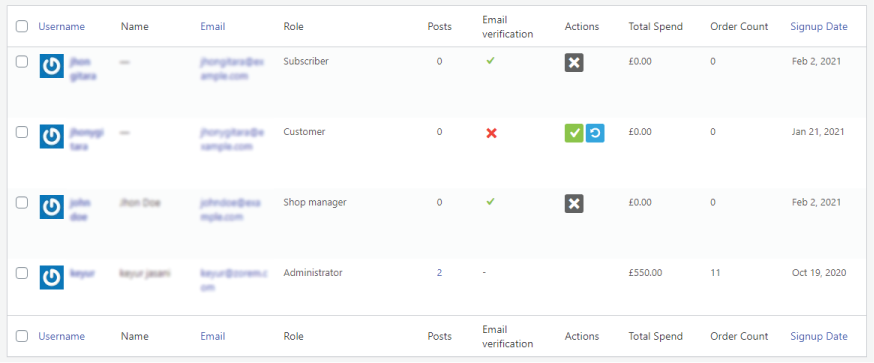Click red unverified cross in Customer row
Viewport: 874px width, 363px height.
click(x=491, y=133)
